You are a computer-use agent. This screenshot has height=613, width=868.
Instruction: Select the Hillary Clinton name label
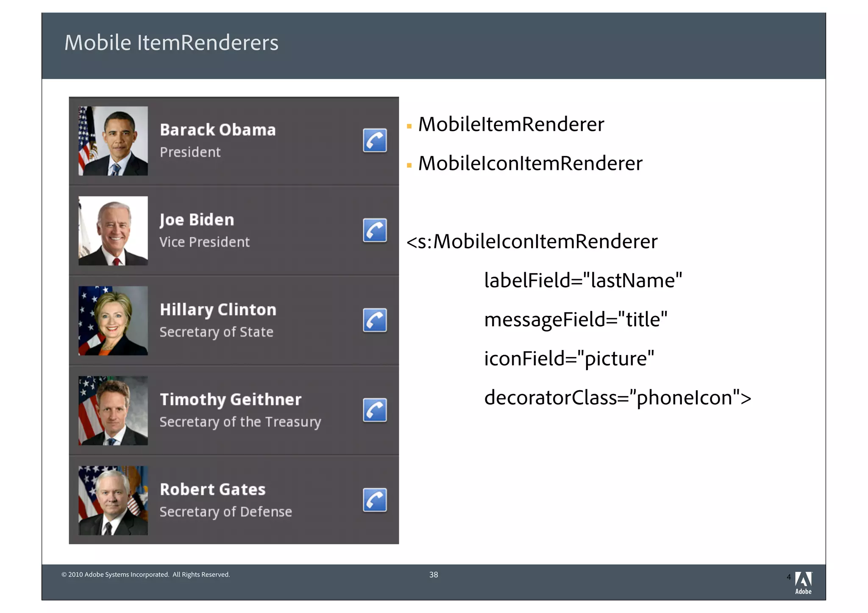click(218, 310)
